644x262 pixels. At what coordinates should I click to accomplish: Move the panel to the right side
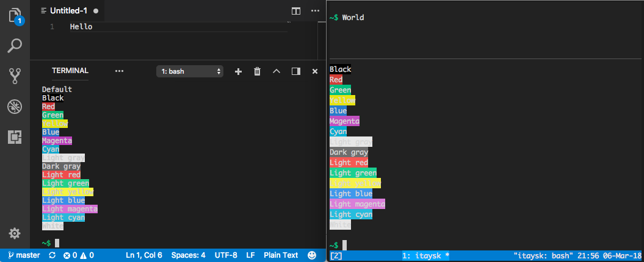coord(295,71)
